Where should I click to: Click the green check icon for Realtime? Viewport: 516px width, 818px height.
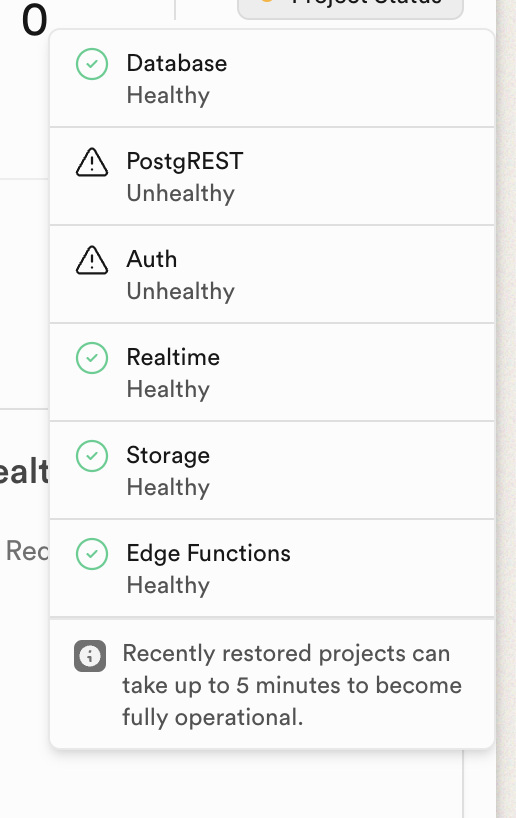pos(92,358)
